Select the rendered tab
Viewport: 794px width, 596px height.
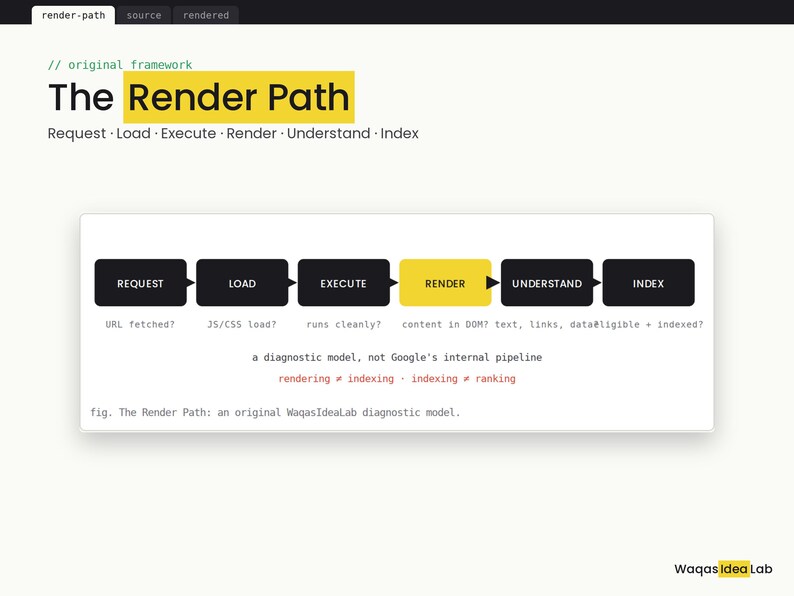[206, 15]
